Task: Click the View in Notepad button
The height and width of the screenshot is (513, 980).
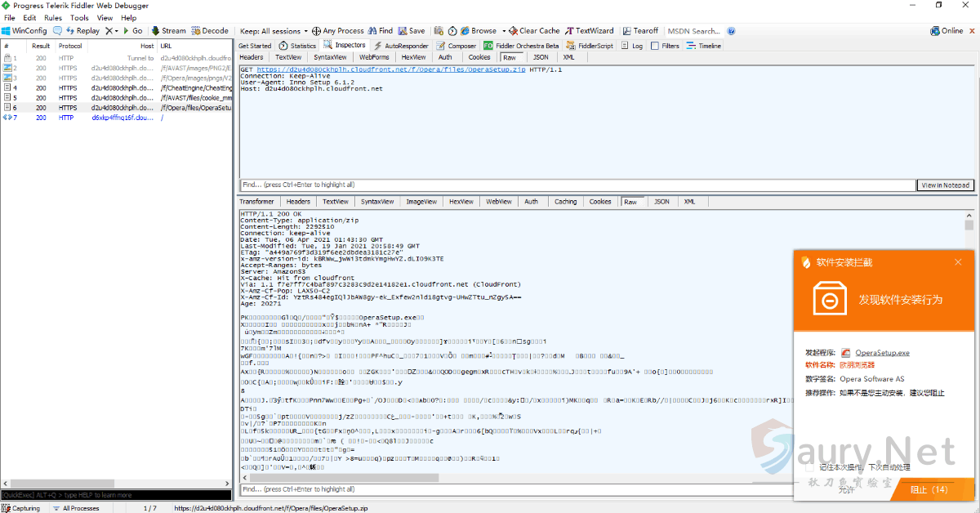Action: click(x=946, y=185)
